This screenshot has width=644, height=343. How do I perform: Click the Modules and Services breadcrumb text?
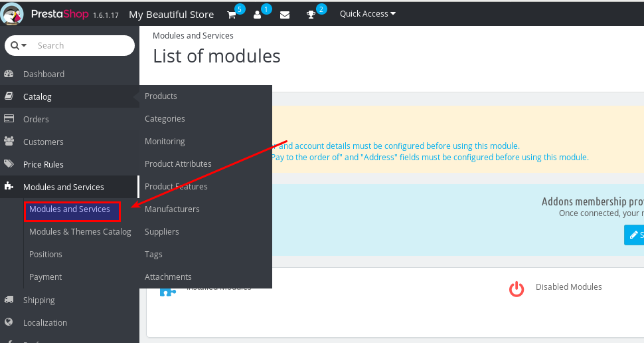(193, 36)
